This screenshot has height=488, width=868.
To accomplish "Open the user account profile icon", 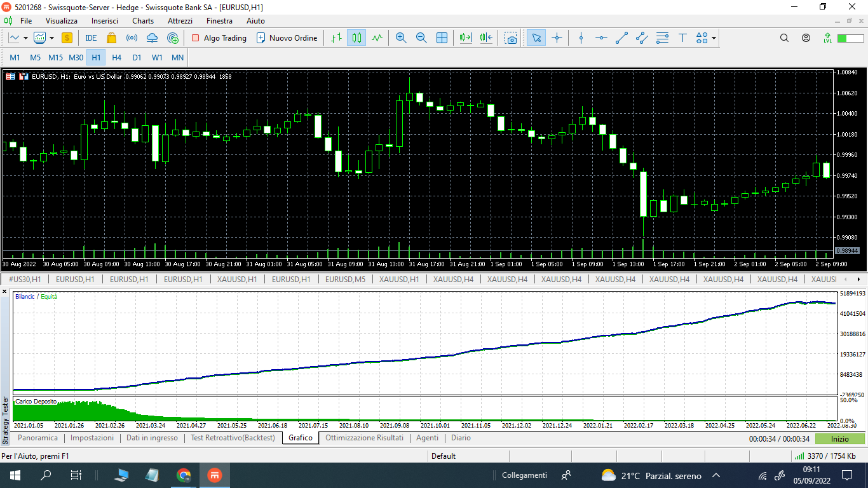I will click(806, 38).
